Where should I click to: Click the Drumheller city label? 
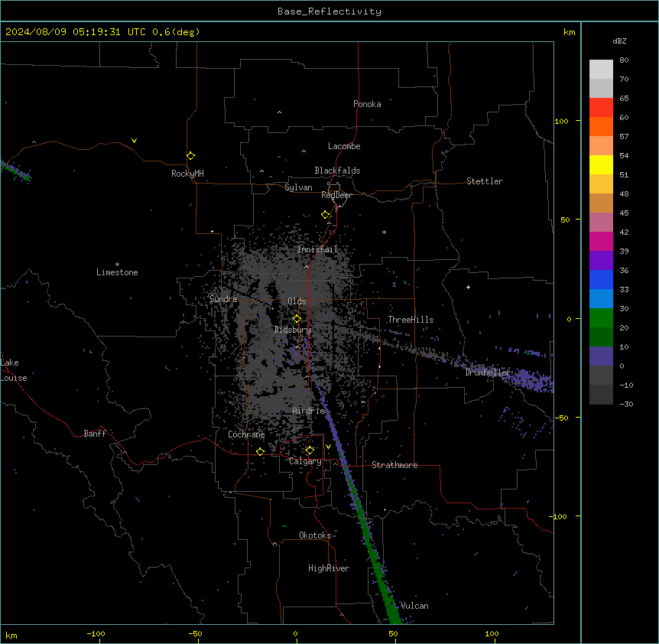pos(488,372)
